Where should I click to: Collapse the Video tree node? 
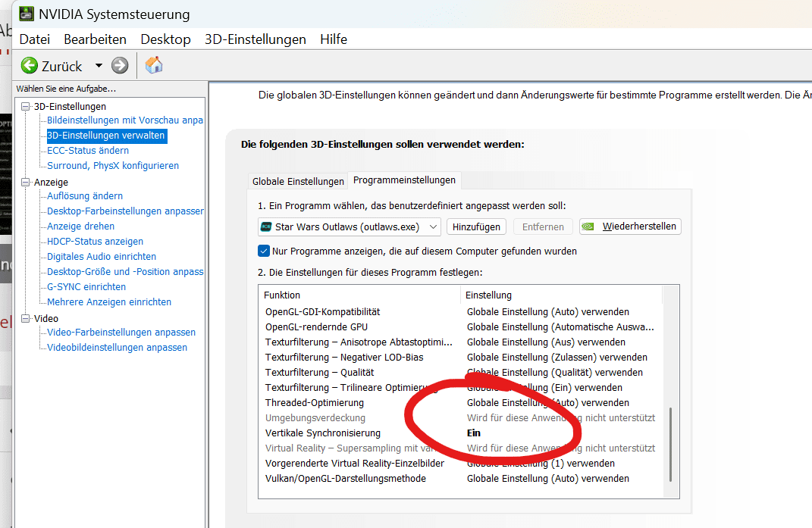25,318
